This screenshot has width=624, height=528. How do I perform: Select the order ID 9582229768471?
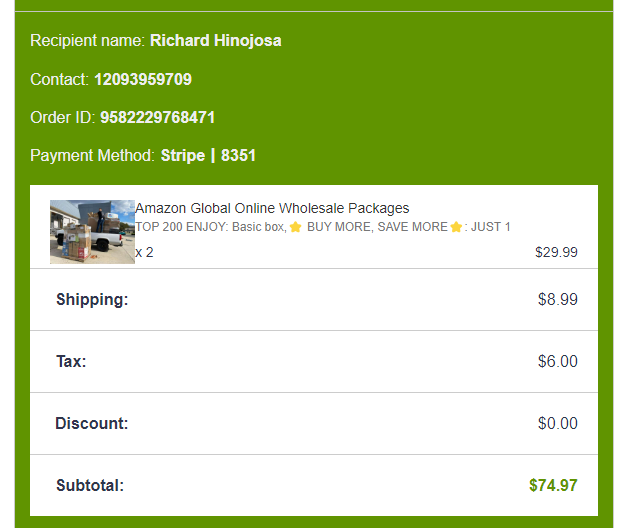[157, 117]
